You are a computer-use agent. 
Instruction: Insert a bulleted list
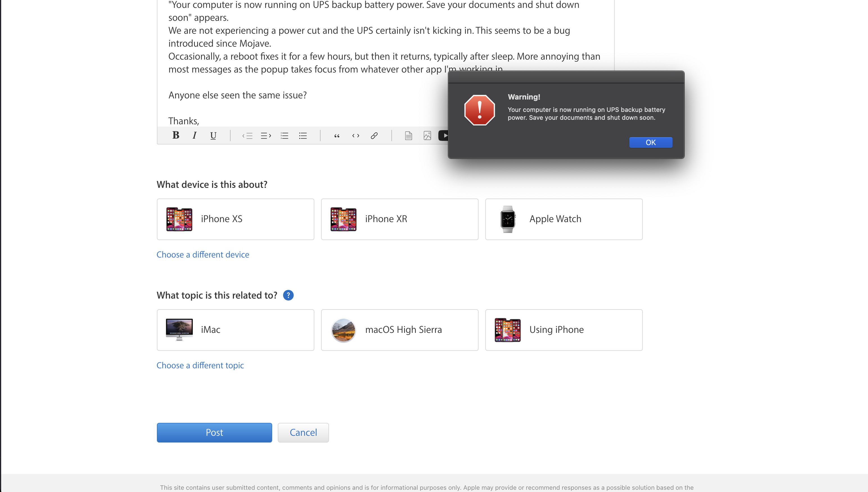click(303, 136)
